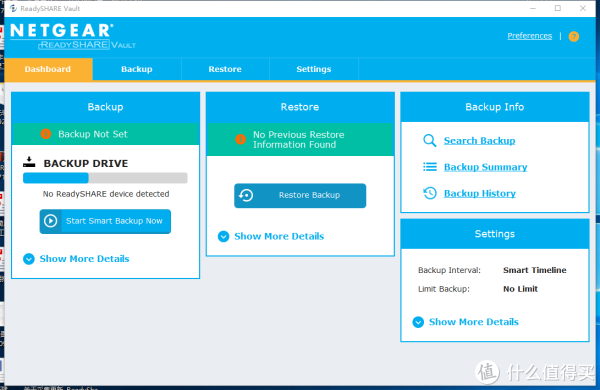Screen dimensions: 600x390
Task: Open the orange help question-mark icon
Action: coord(574,36)
